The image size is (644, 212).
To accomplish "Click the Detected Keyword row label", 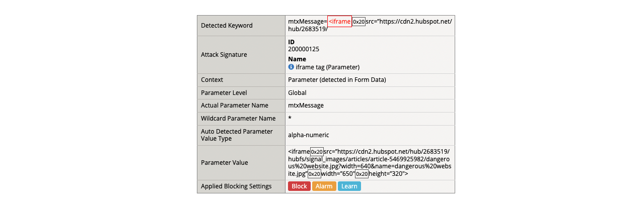I will [x=227, y=26].
